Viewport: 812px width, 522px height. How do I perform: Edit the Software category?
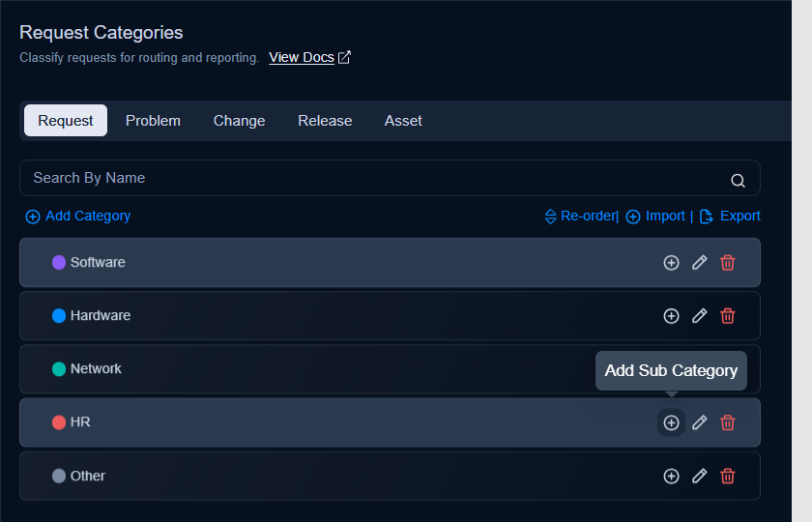(700, 263)
